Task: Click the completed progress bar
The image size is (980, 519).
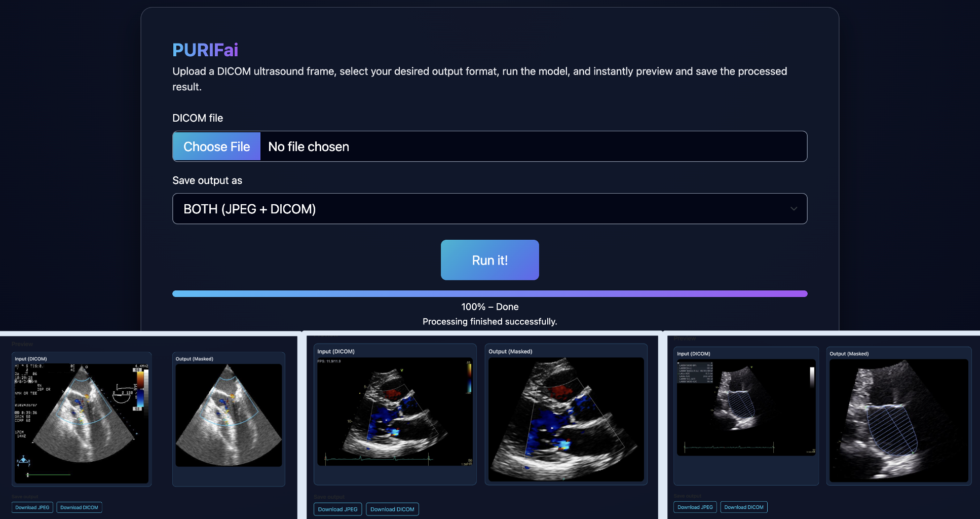Action: [x=489, y=293]
